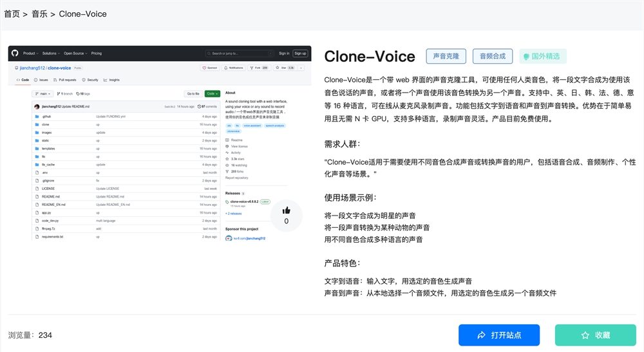The width and height of the screenshot is (644, 352).
Task: Open the 国外精选 badge
Action: pyautogui.click(x=542, y=56)
